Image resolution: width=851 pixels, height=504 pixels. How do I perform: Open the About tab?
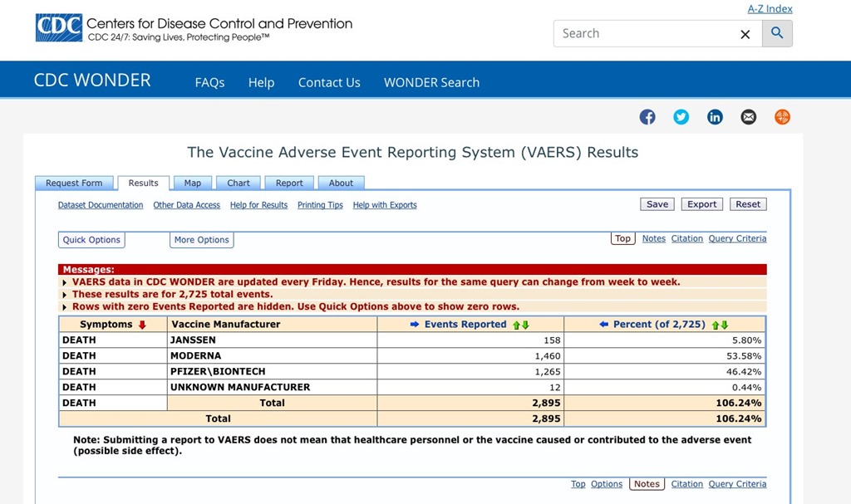pos(341,183)
